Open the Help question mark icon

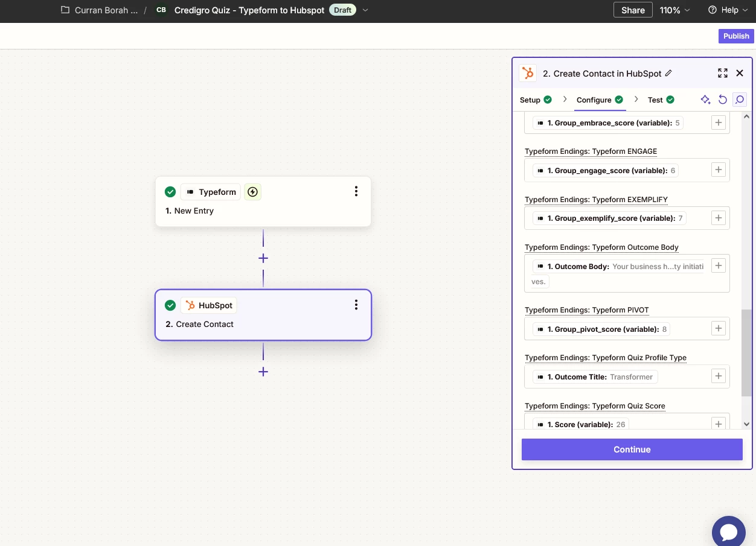(713, 10)
